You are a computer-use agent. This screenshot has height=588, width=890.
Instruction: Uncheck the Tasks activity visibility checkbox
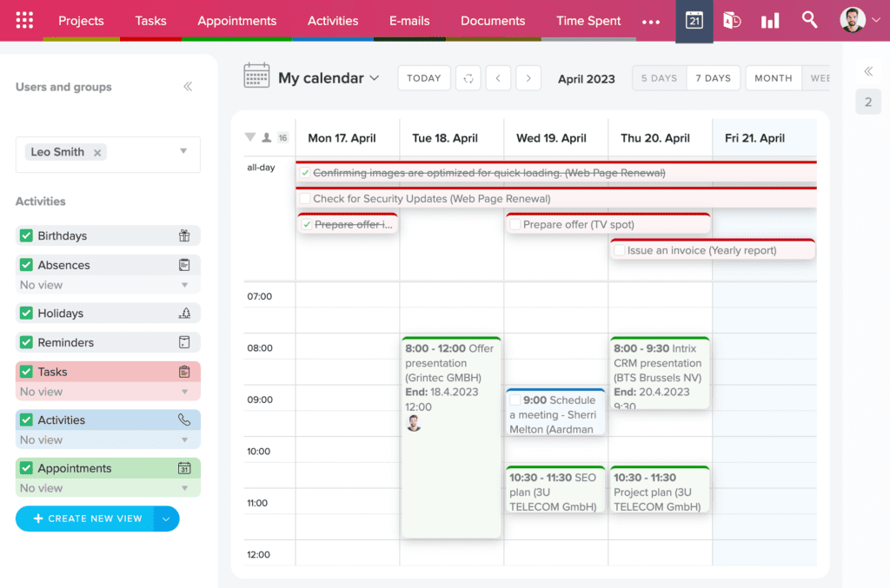click(x=24, y=372)
